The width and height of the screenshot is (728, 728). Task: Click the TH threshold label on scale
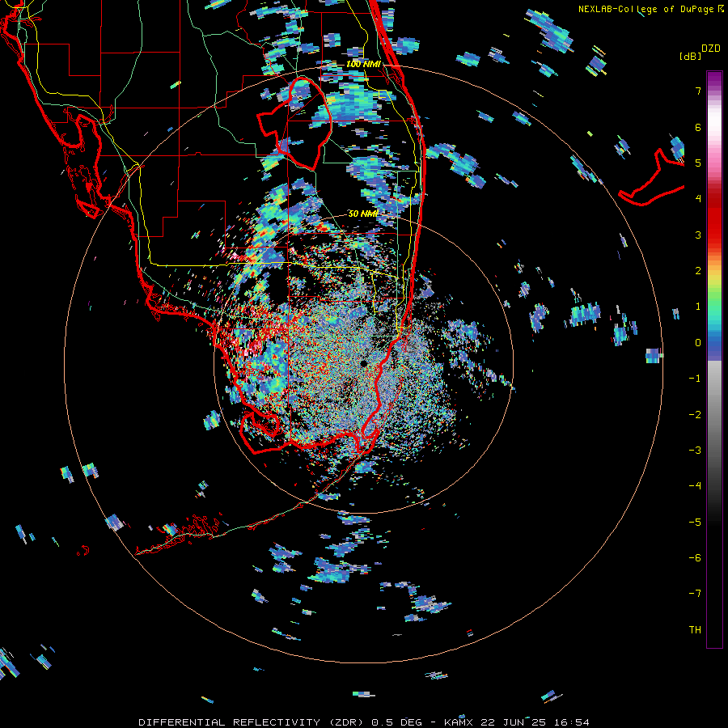(695, 630)
